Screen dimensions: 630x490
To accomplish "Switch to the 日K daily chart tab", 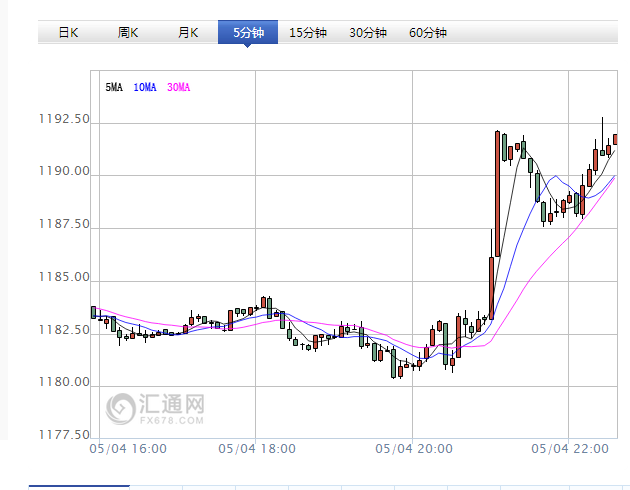I will [x=68, y=33].
